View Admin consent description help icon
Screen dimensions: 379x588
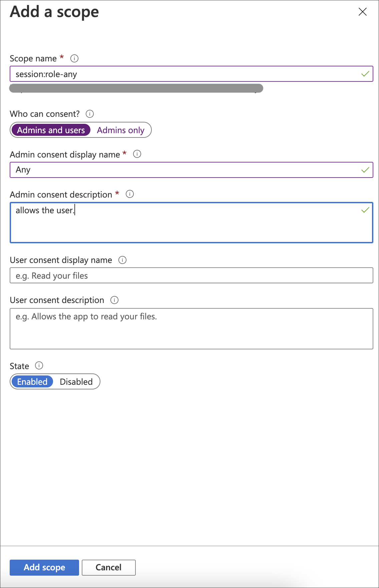[130, 194]
